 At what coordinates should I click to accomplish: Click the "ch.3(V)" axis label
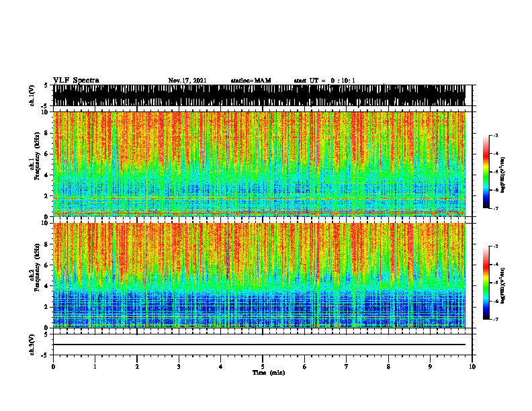pos(32,345)
